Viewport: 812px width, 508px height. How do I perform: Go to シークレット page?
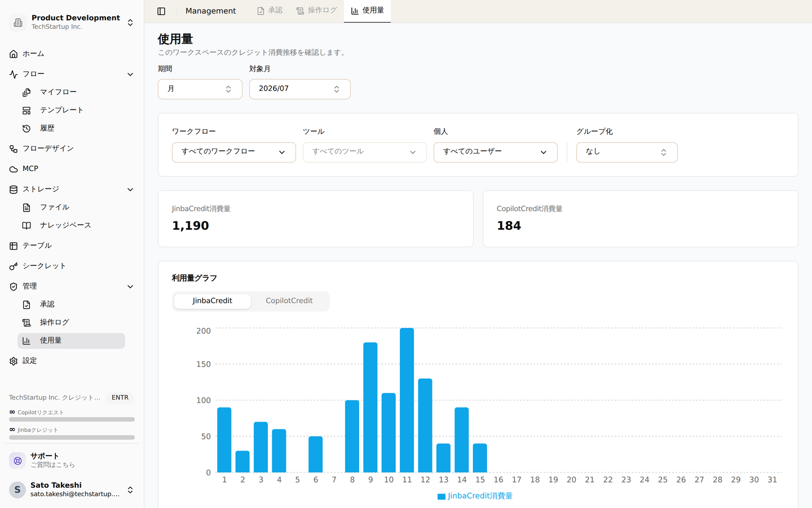(71, 266)
